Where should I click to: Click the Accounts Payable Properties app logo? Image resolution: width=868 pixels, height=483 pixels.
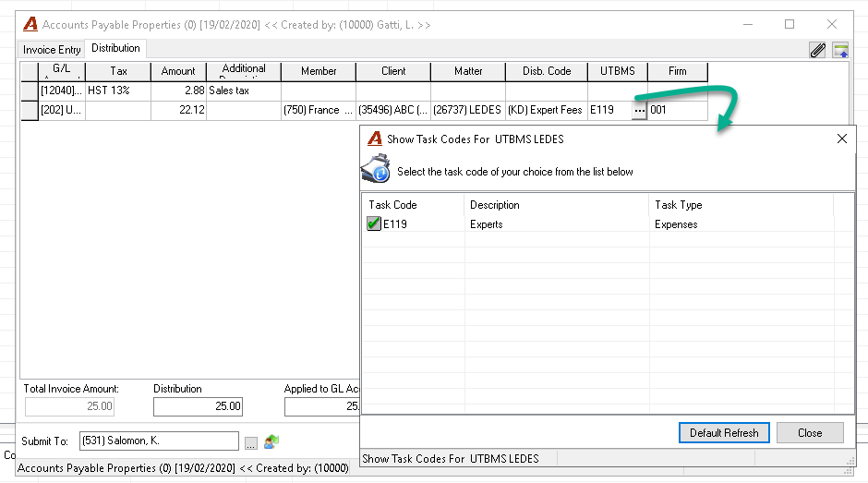click(x=30, y=24)
